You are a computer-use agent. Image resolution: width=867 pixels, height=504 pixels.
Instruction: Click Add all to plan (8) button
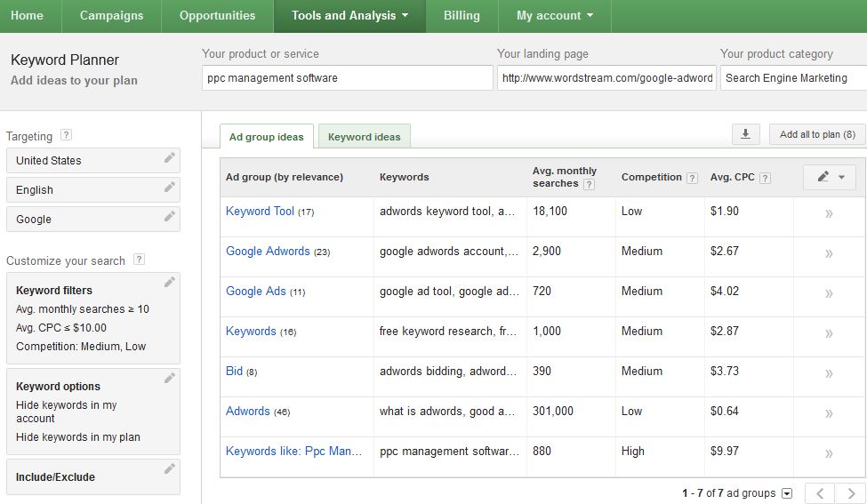[817, 134]
